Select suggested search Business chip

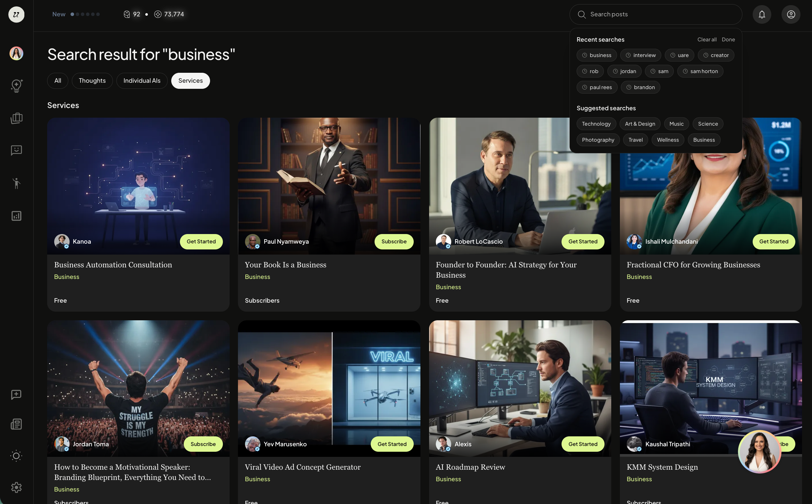tap(704, 140)
